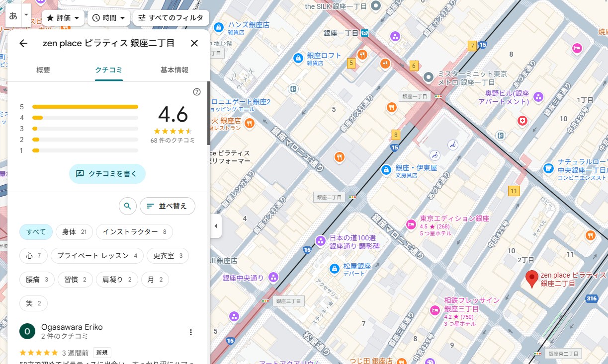
Task: Select the 銀座一丁目 metro station icon
Action: tap(365, 33)
